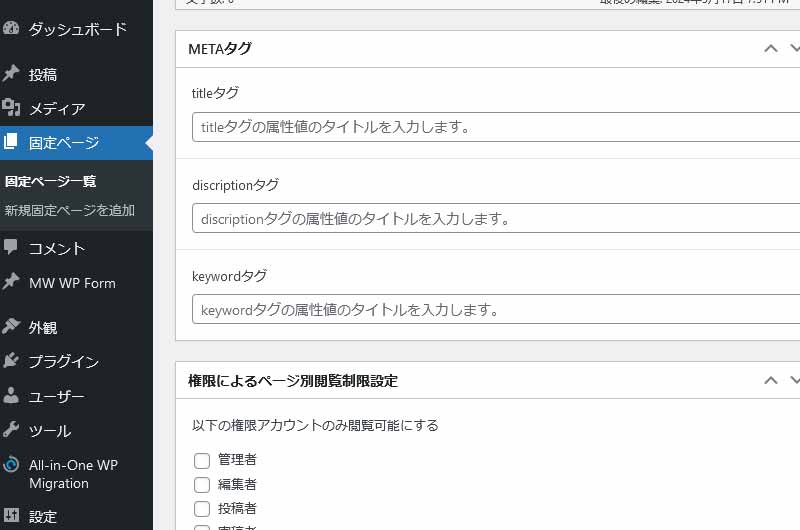800x530 pixels.
Task: Click the 権限によるページ別閲覧制限設定 heading
Action: [x=293, y=381]
